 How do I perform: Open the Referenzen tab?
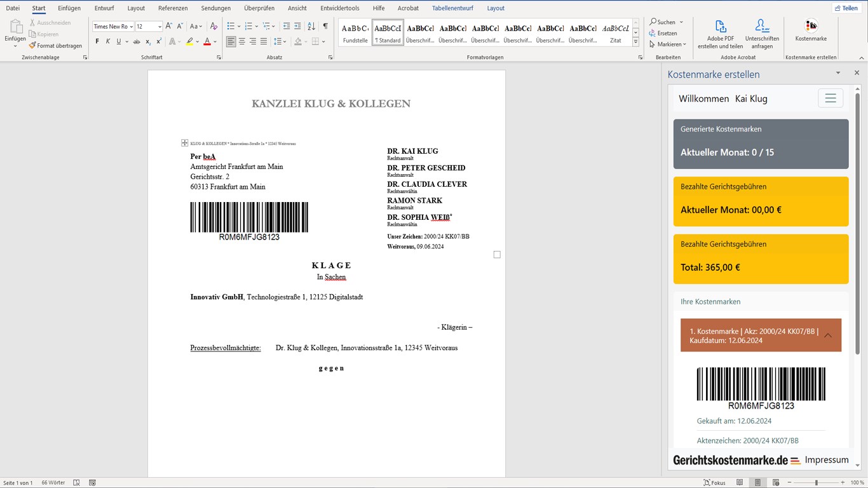173,8
